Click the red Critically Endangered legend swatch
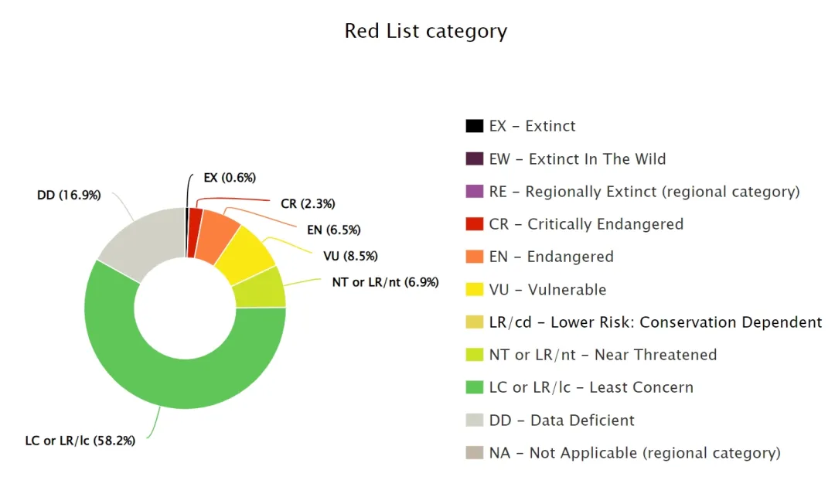This screenshot has height=504, width=835. point(474,224)
